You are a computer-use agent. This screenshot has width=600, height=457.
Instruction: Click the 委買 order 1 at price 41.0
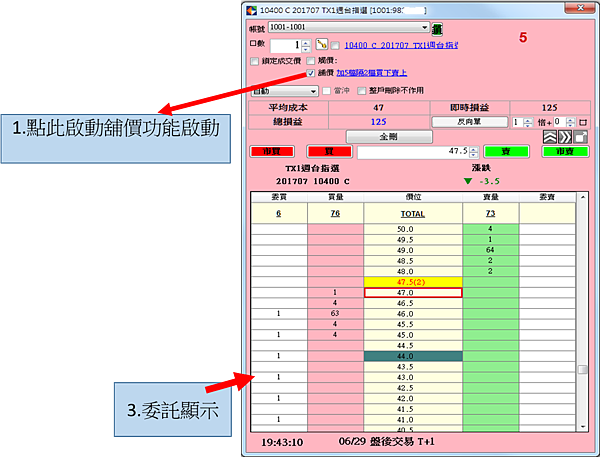tap(279, 419)
